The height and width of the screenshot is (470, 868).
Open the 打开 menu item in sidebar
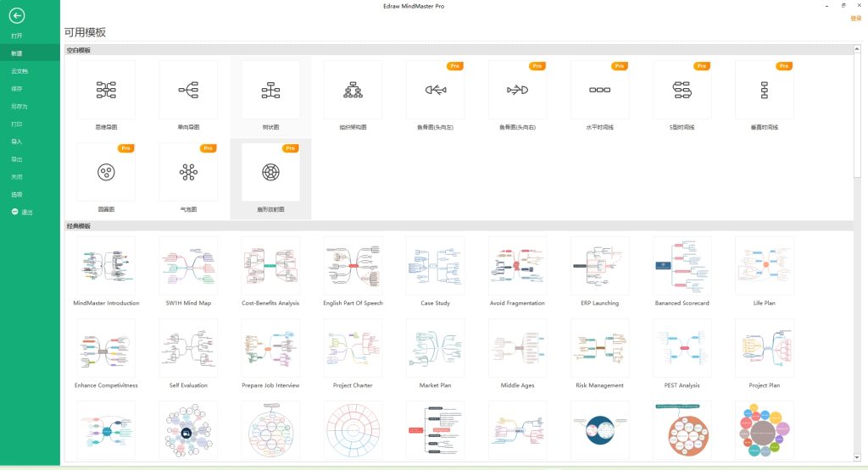(17, 36)
